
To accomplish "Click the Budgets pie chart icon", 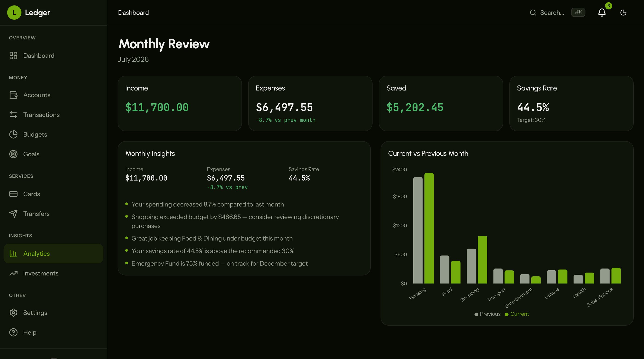I will point(13,134).
